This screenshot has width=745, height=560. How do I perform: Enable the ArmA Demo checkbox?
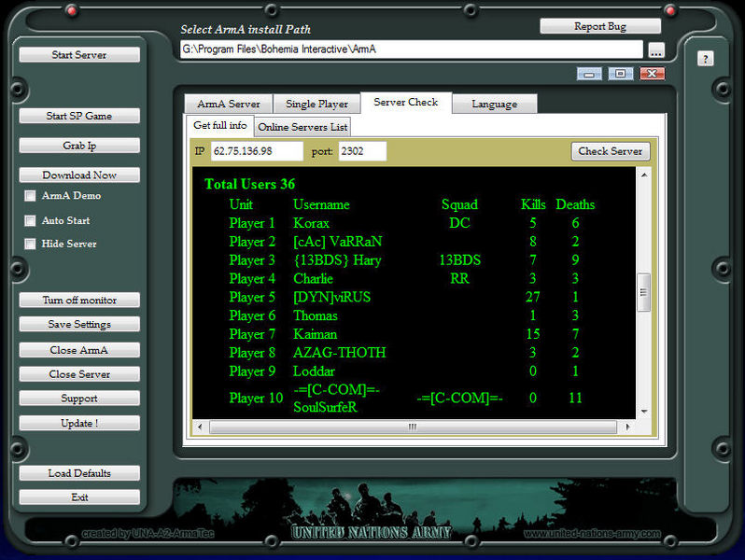click(31, 196)
